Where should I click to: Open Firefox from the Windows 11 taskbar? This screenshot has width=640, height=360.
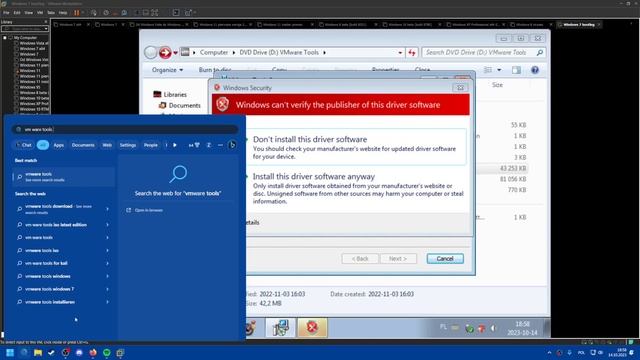(93, 353)
